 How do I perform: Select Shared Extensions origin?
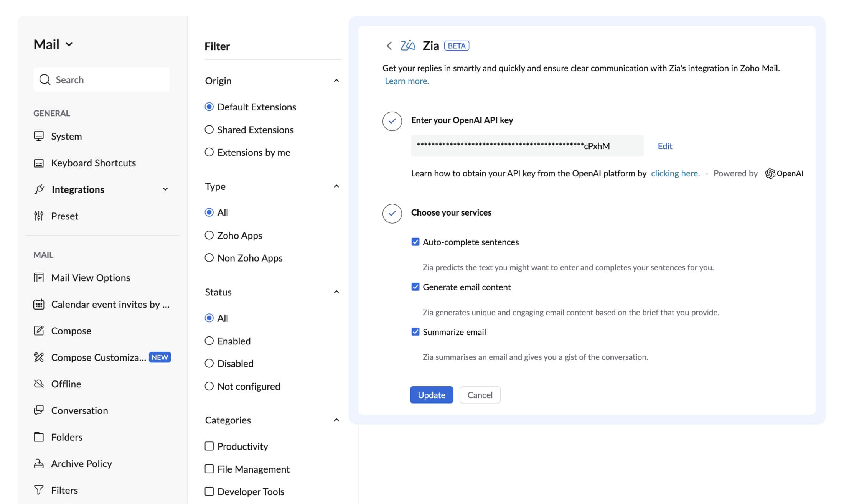[x=209, y=130]
